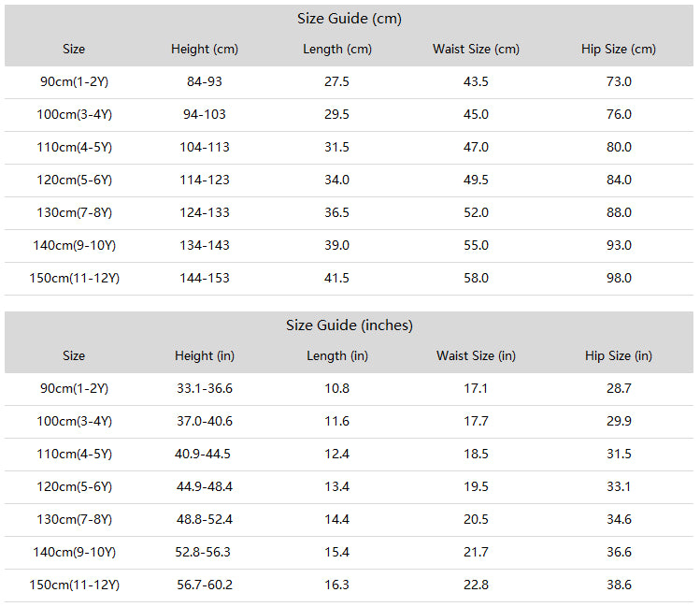Click the height value 104-113
The width and height of the screenshot is (700, 607).
(x=205, y=147)
